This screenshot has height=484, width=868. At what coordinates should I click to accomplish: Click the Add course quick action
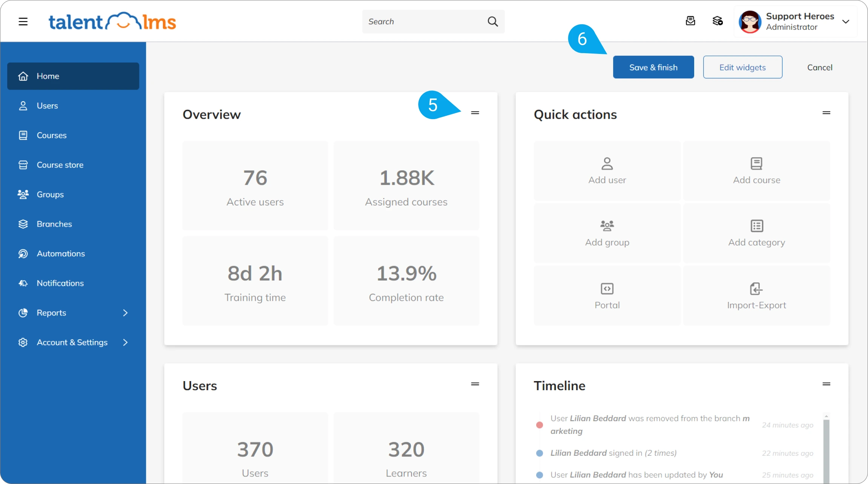point(756,171)
